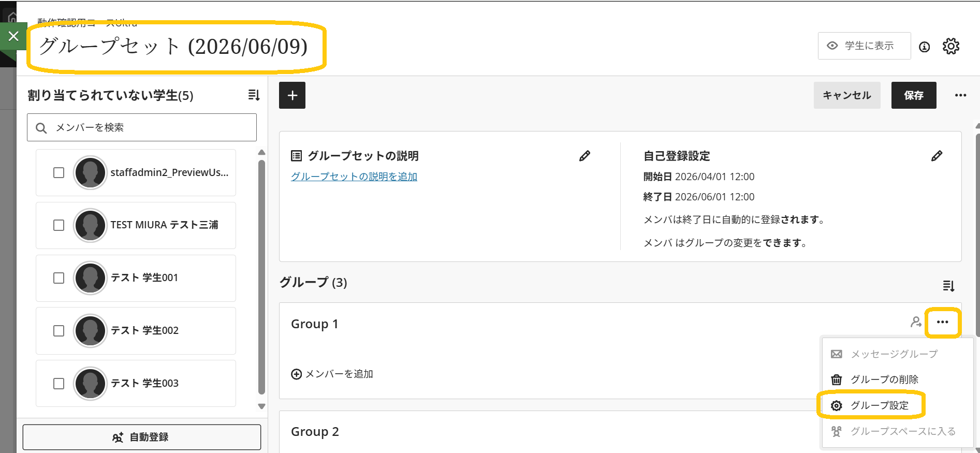Click テスト 学生001 avatar
The width and height of the screenshot is (980, 453).
[90, 278]
